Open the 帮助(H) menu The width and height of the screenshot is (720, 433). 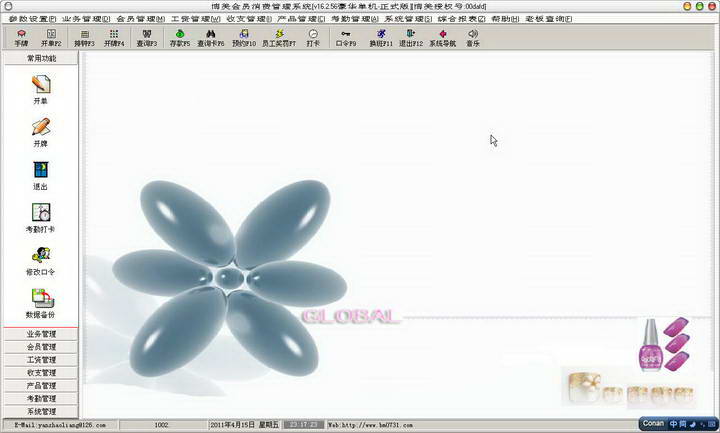click(x=505, y=19)
